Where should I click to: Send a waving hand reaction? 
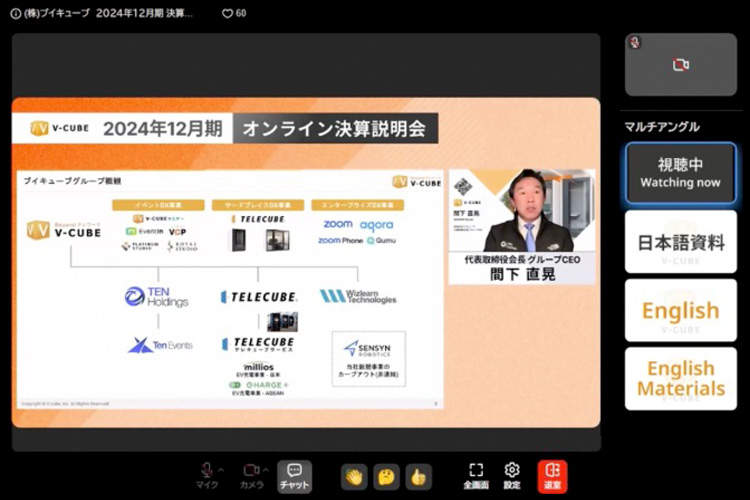click(354, 477)
